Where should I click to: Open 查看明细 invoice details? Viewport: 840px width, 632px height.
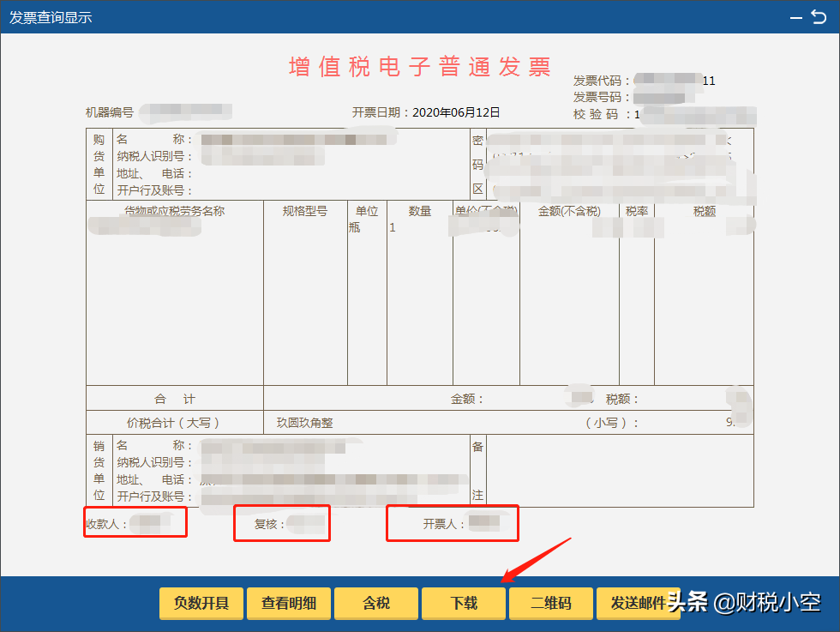coord(289,603)
